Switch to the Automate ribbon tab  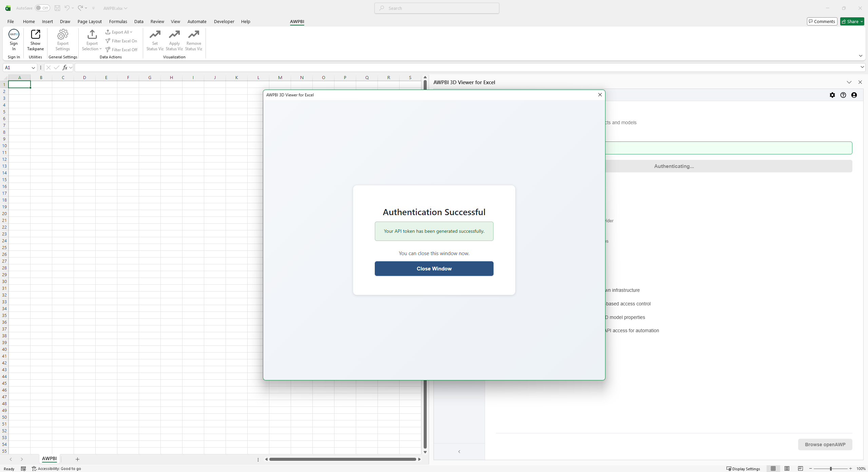[197, 21]
